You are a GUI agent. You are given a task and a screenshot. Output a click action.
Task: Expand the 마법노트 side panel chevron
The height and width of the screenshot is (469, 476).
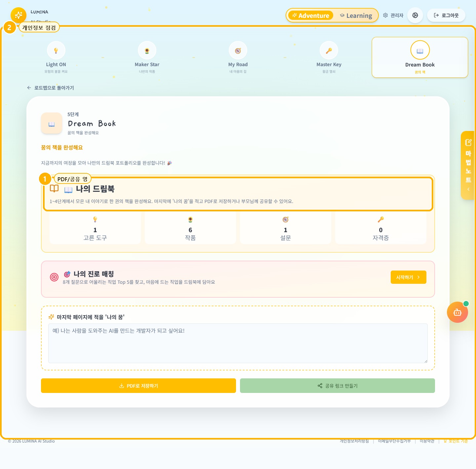[468, 189]
